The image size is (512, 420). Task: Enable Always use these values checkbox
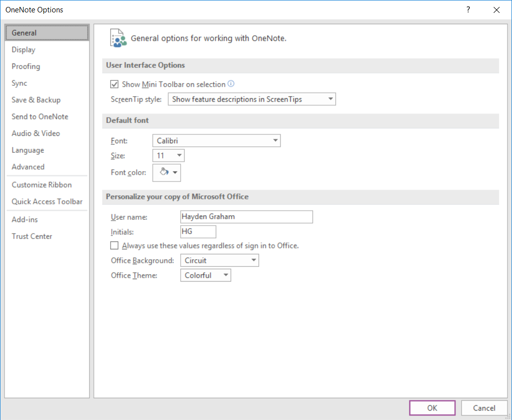(114, 245)
